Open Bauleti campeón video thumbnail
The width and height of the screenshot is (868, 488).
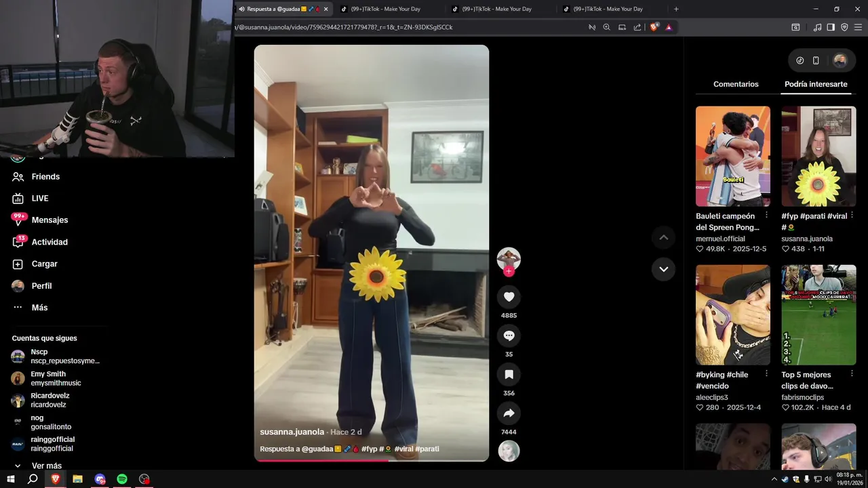click(732, 156)
